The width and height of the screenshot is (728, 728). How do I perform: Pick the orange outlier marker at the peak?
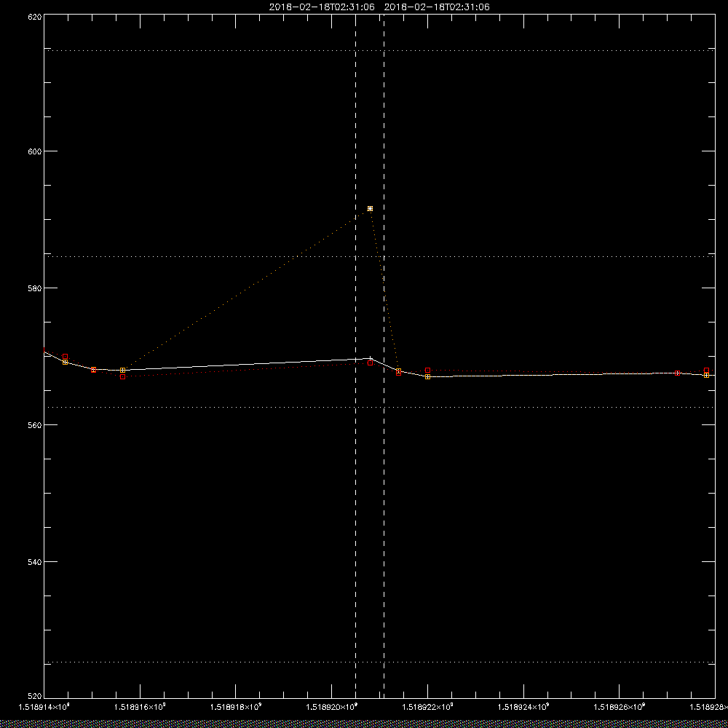[370, 208]
